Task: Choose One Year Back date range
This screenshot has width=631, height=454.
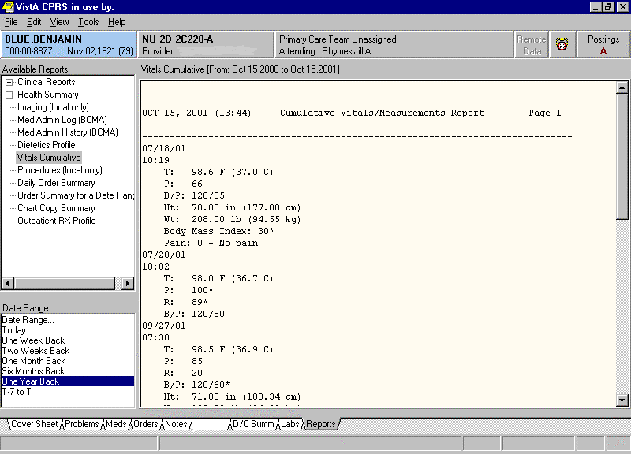Action: pyautogui.click(x=68, y=381)
